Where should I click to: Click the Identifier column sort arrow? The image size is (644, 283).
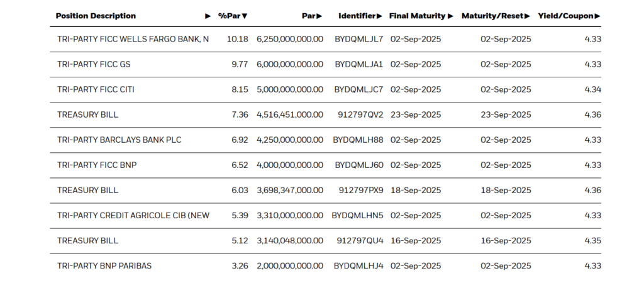379,16
